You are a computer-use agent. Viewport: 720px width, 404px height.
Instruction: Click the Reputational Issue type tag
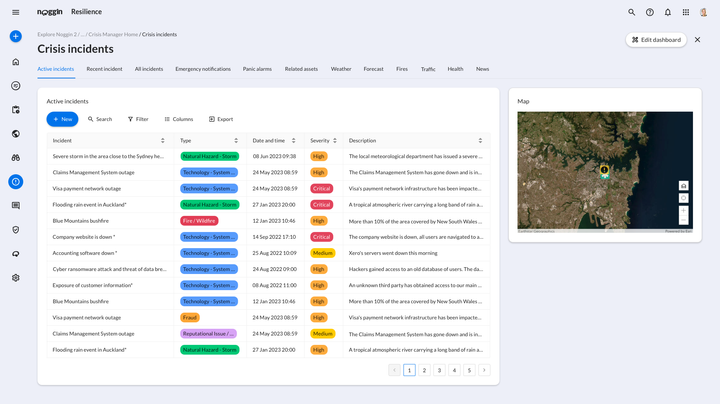[x=208, y=334]
